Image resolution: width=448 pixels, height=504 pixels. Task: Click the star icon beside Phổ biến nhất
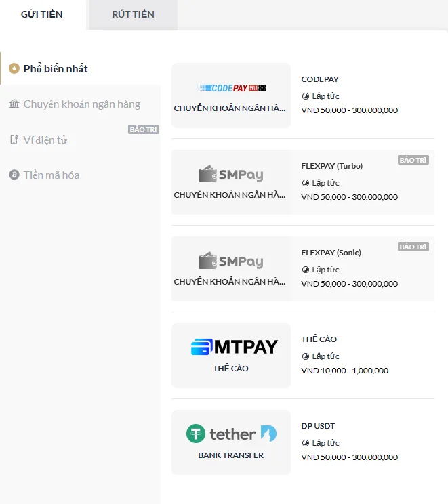point(14,68)
